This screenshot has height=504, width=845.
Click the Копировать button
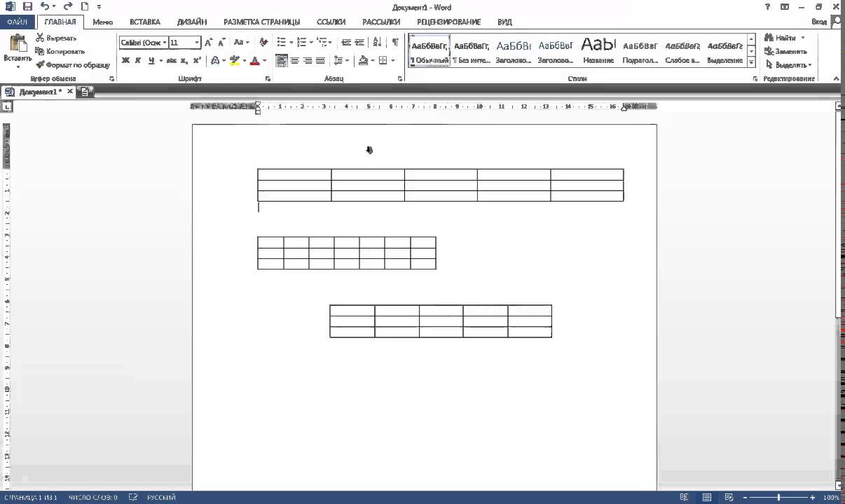pos(60,51)
